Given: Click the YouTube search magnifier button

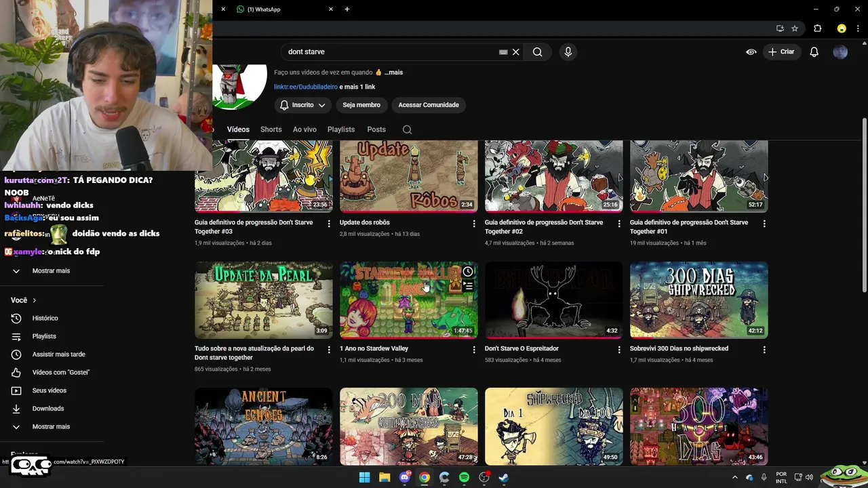Looking at the screenshot, I should (537, 52).
